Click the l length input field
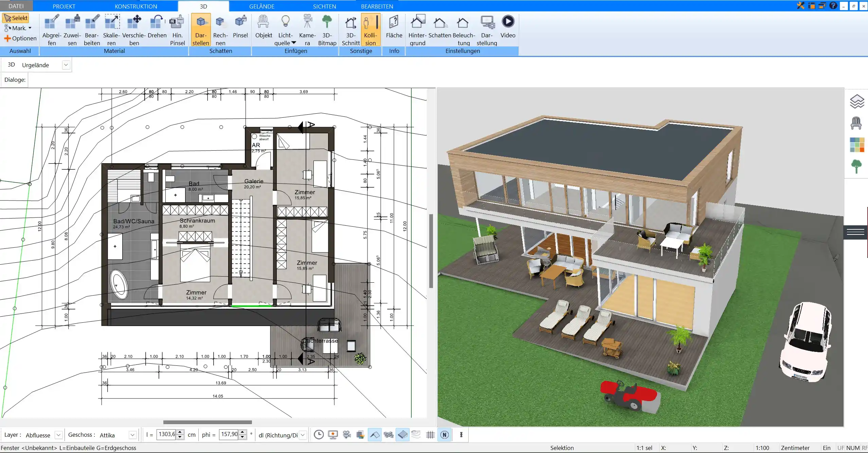The width and height of the screenshot is (868, 453). pos(167,435)
